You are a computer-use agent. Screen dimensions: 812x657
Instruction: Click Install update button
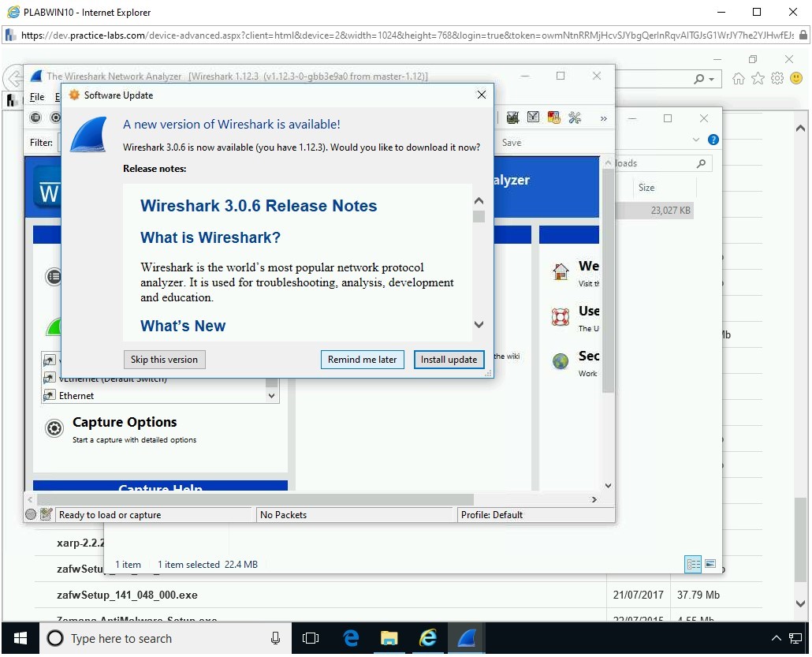[x=449, y=360]
